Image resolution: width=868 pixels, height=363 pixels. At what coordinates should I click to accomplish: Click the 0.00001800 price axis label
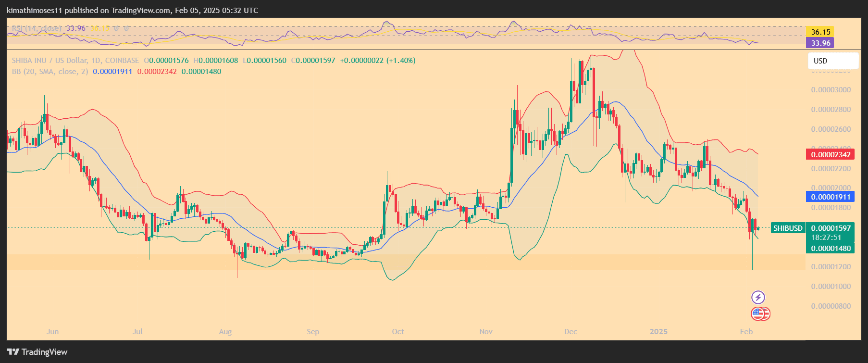(831, 208)
